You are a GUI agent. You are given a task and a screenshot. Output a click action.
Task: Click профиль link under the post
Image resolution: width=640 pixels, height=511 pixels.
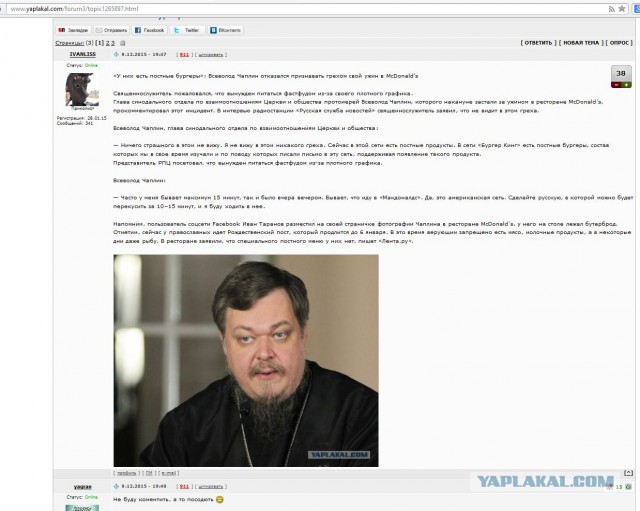click(x=127, y=473)
